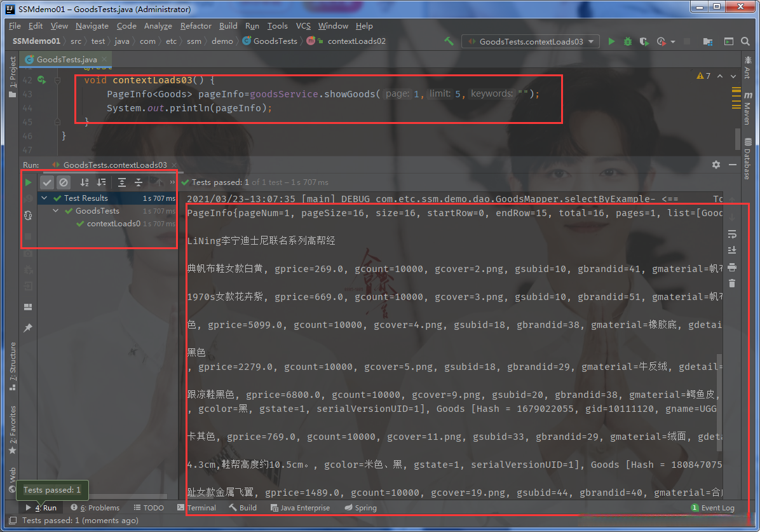Open the Refactor menu
This screenshot has width=760, height=532.
(196, 26)
